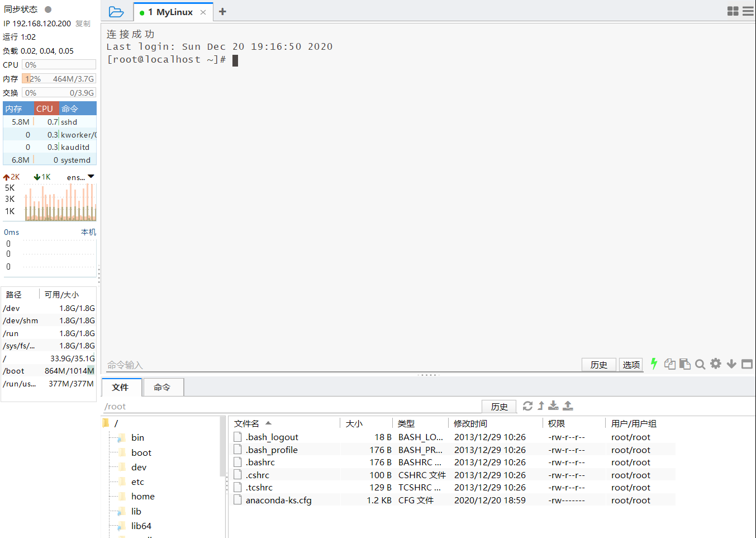
Task: Select the bin folder in tree
Action: click(x=137, y=438)
